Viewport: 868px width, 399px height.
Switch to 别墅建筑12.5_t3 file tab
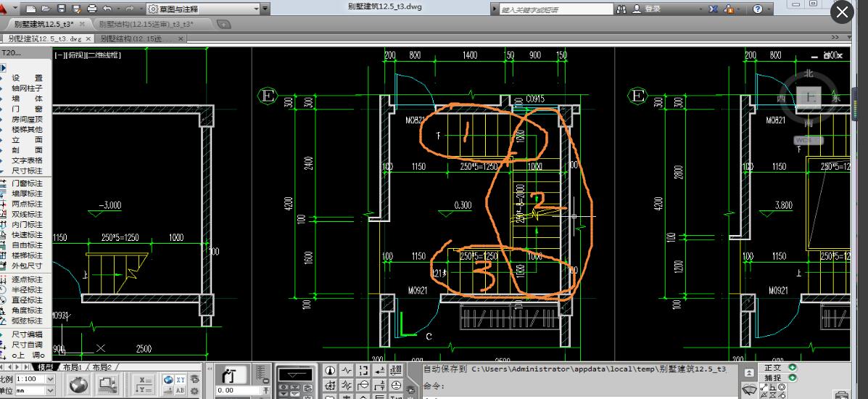coord(44,24)
